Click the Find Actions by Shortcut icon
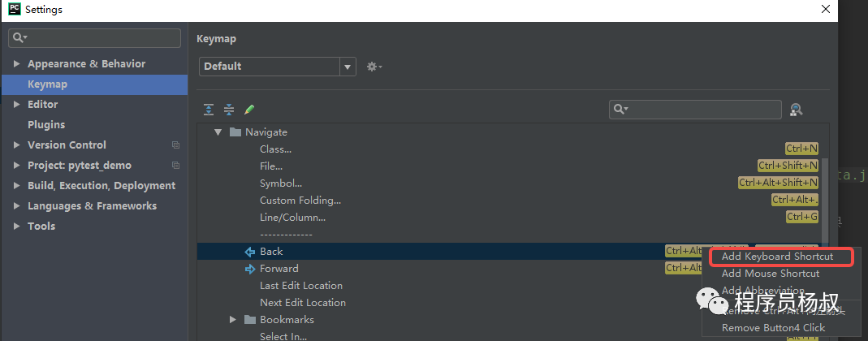Viewport: 868px width, 341px height. click(796, 110)
